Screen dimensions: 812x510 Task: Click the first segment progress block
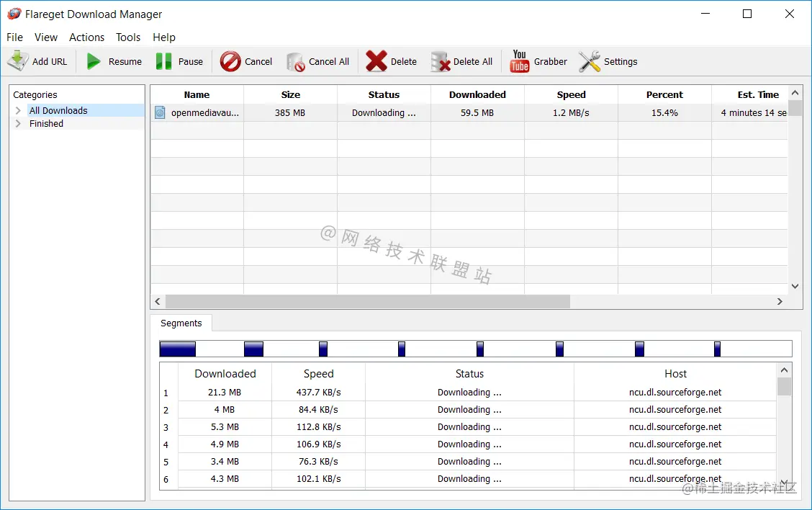[x=178, y=349]
